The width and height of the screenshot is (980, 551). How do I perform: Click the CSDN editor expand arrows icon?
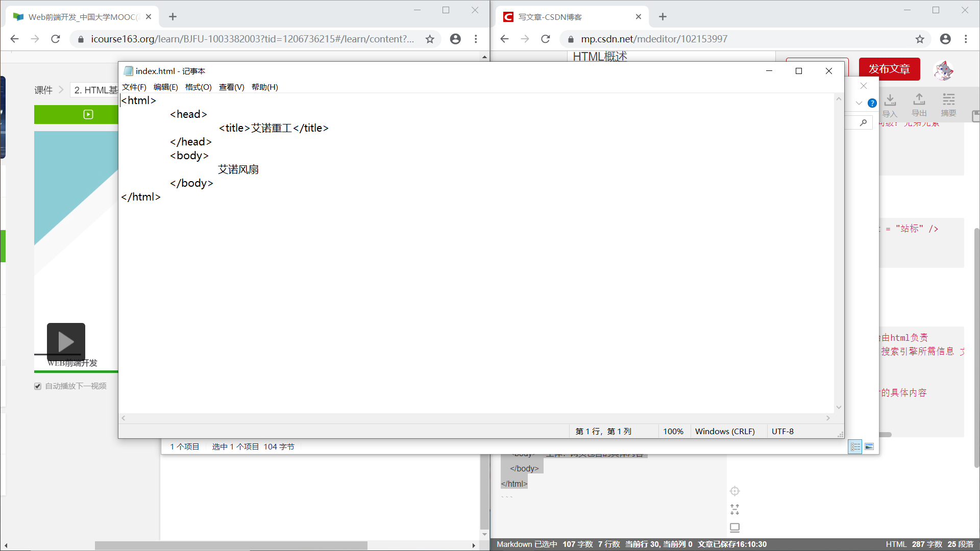tap(734, 509)
